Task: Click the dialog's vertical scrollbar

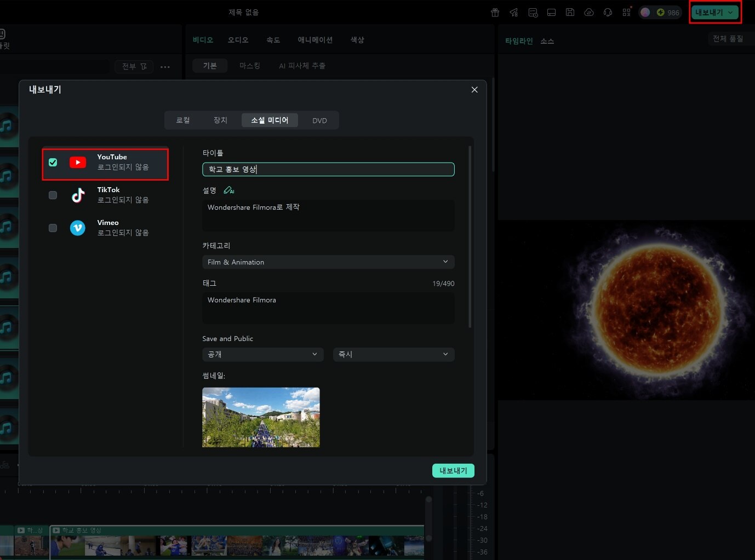Action: (x=470, y=236)
